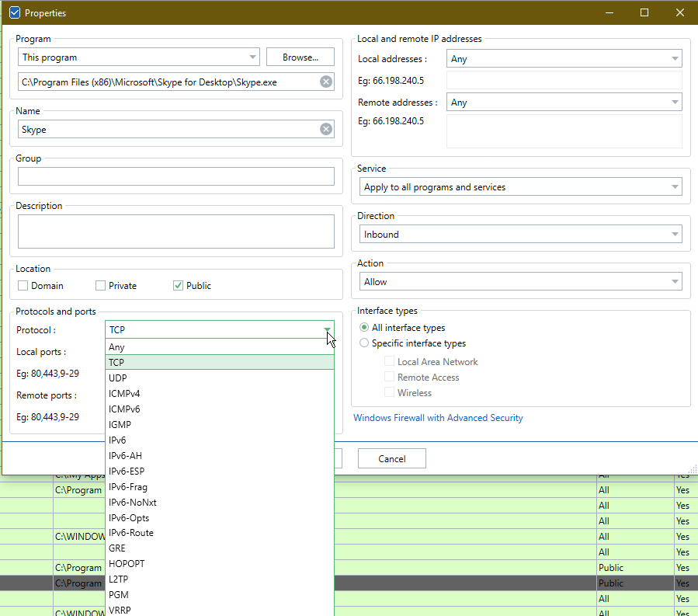Choose Specific interface types option

point(365,343)
